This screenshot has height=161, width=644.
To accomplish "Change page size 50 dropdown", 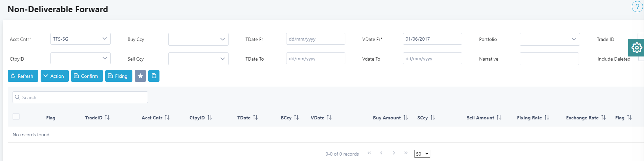I will (x=422, y=154).
